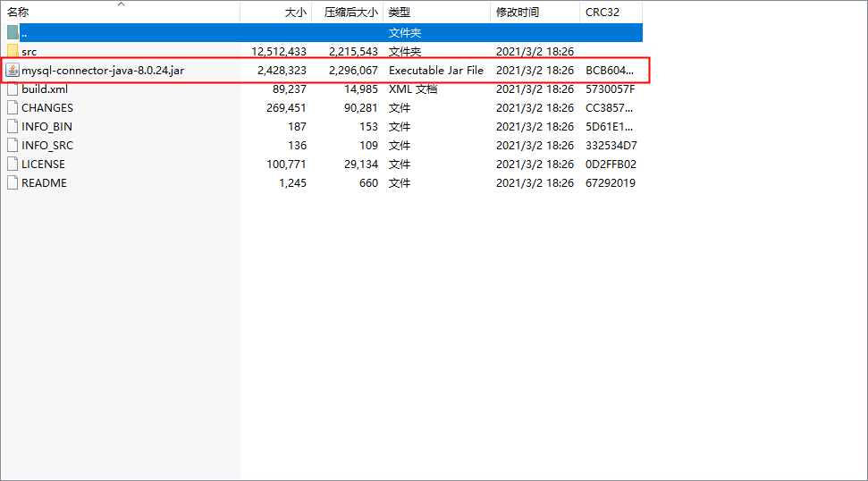Click the size value 187
This screenshot has height=481, width=868.
(298, 127)
